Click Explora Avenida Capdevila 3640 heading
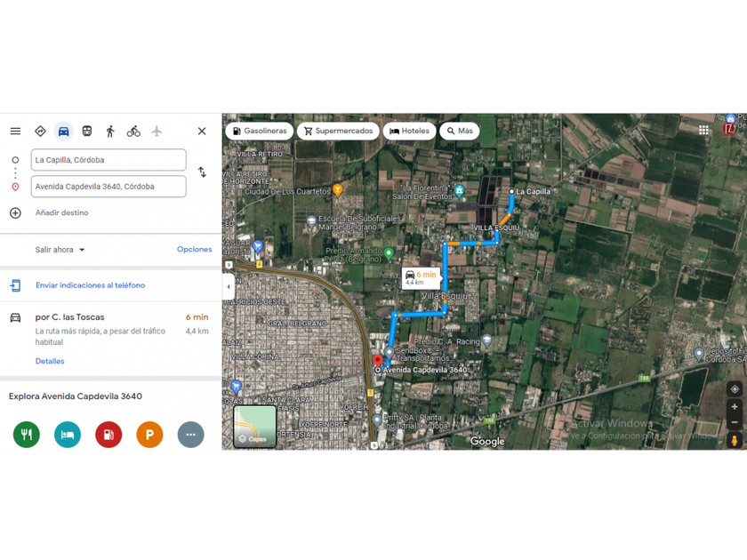The image size is (747, 560). 76,396
